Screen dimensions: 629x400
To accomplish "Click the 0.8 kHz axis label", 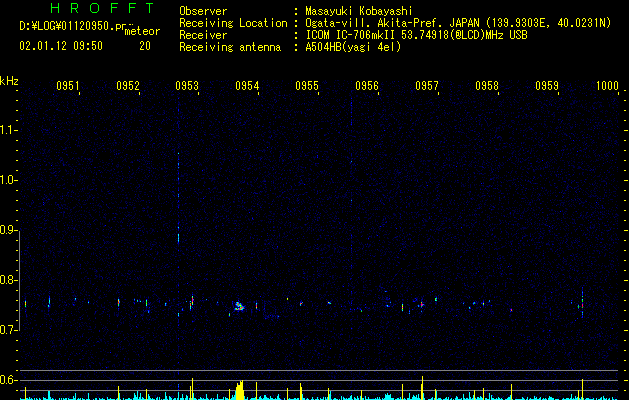I will click(x=7, y=280).
